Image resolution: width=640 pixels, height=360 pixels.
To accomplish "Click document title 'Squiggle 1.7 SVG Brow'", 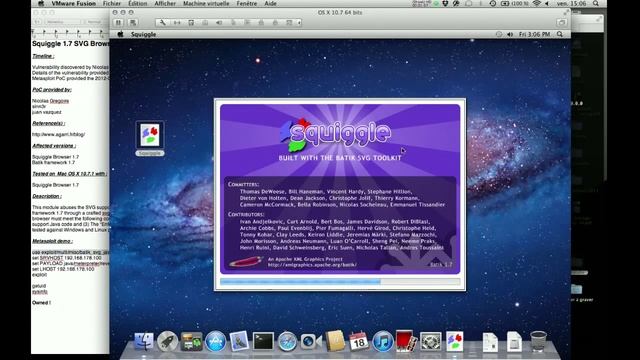I will click(x=71, y=44).
